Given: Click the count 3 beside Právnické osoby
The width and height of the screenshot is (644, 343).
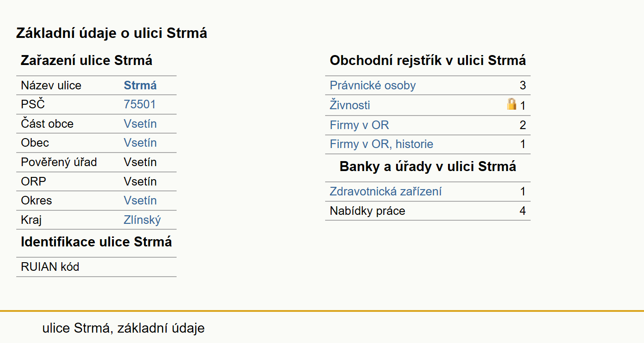Looking at the screenshot, I should click(523, 85).
